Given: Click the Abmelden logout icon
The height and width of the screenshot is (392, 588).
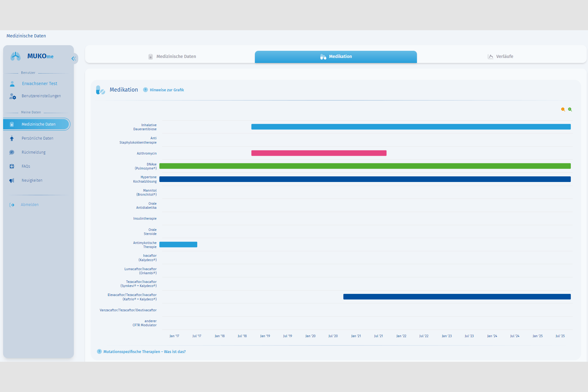Looking at the screenshot, I should (12, 205).
